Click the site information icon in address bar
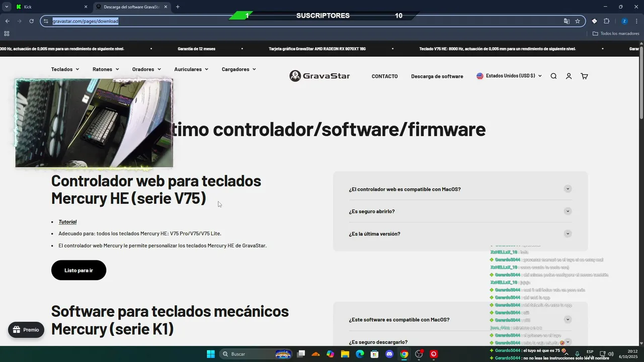 click(46, 21)
